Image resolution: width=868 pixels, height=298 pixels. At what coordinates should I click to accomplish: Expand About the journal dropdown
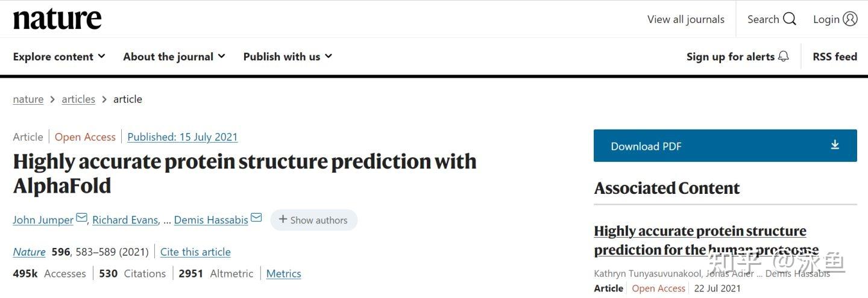[x=174, y=57]
